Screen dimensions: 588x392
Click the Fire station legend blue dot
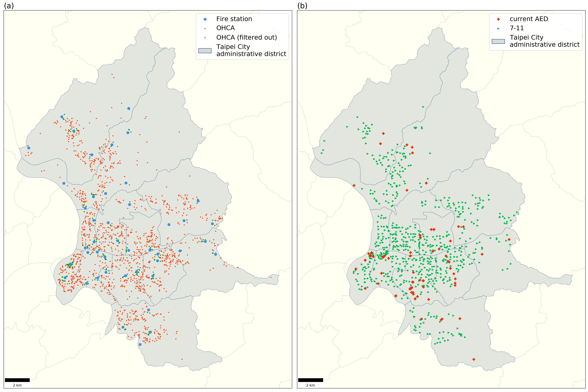(205, 19)
